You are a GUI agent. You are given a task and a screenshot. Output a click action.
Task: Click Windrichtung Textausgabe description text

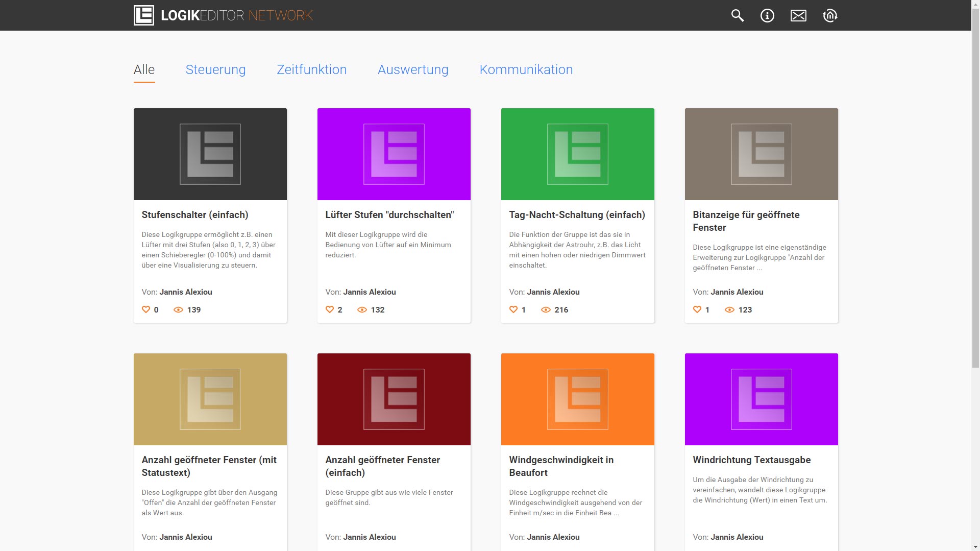point(760,490)
